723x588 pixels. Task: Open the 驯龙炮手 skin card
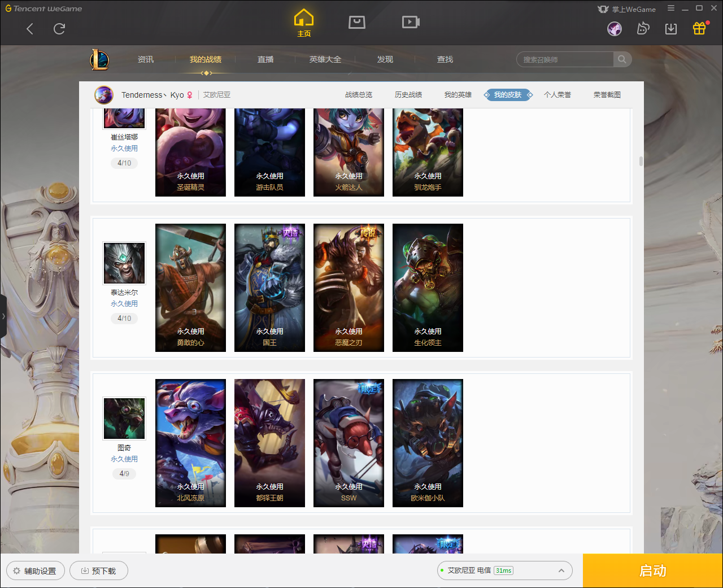(428, 153)
